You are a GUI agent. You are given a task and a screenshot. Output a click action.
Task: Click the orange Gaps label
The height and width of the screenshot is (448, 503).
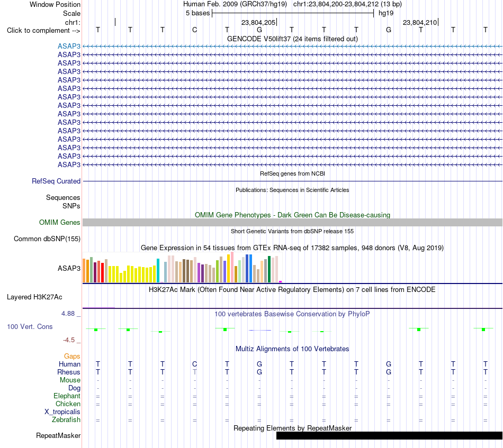point(72,356)
